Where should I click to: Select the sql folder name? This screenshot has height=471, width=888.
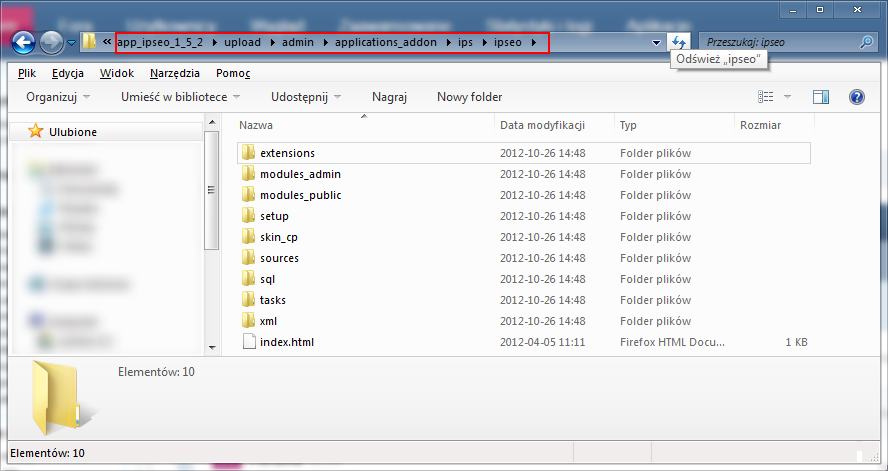point(268,279)
